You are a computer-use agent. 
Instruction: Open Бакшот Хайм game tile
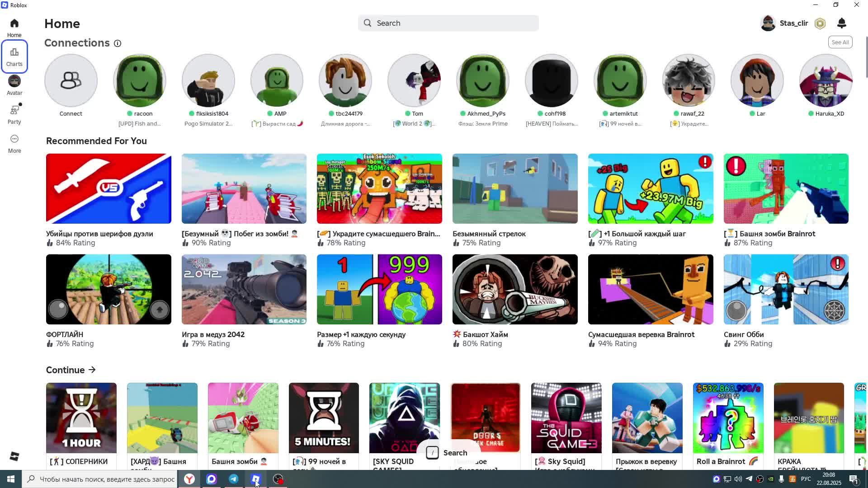[515, 289]
